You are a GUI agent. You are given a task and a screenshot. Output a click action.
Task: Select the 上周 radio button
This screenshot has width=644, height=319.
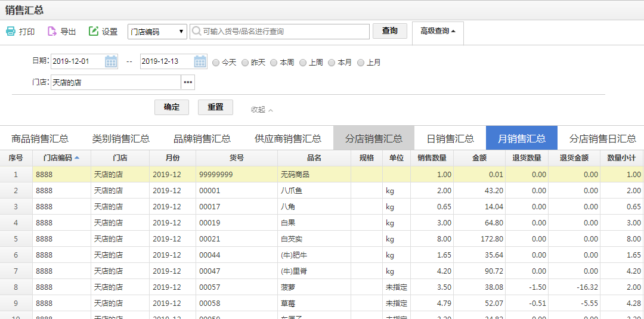tap(303, 63)
